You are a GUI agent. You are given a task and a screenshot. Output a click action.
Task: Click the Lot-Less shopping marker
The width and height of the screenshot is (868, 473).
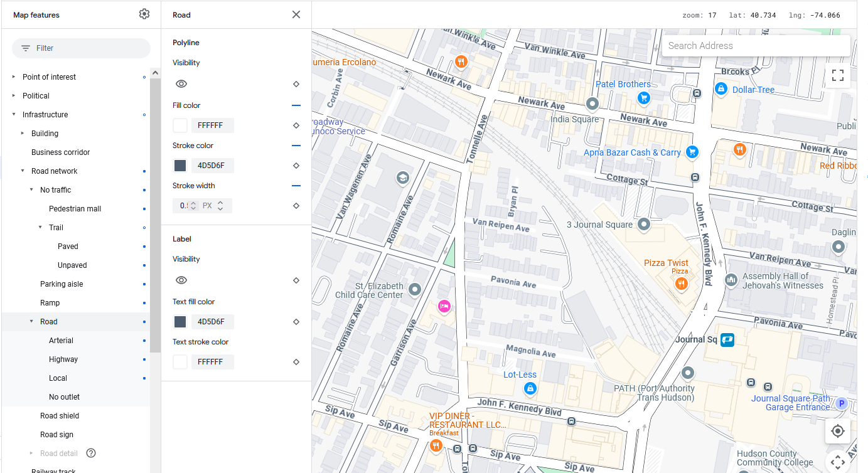click(530, 388)
